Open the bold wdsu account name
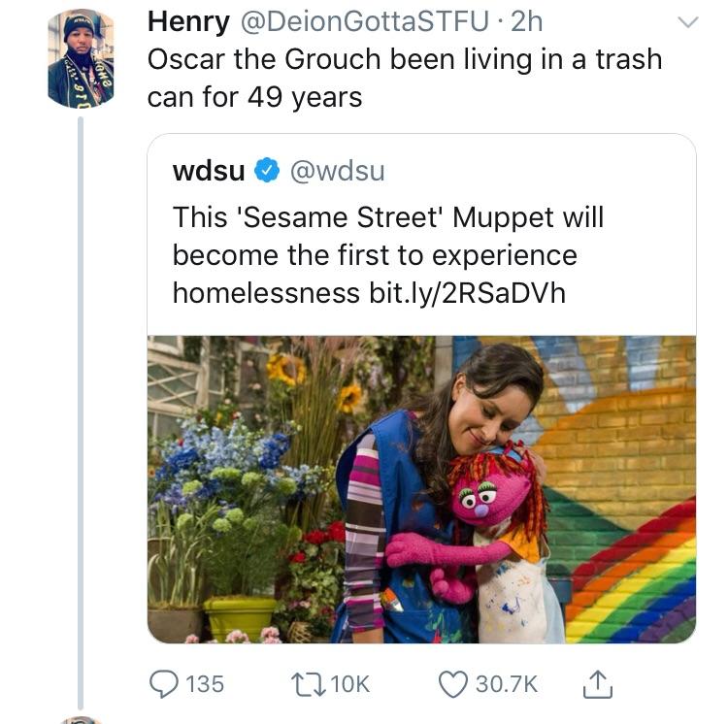The width and height of the screenshot is (728, 724). pos(208,172)
